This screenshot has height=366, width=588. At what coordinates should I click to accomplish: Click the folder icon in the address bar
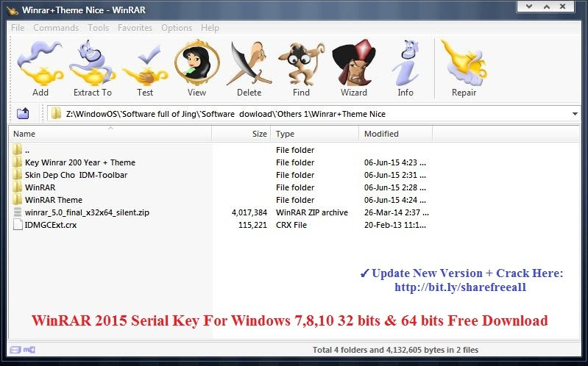56,113
